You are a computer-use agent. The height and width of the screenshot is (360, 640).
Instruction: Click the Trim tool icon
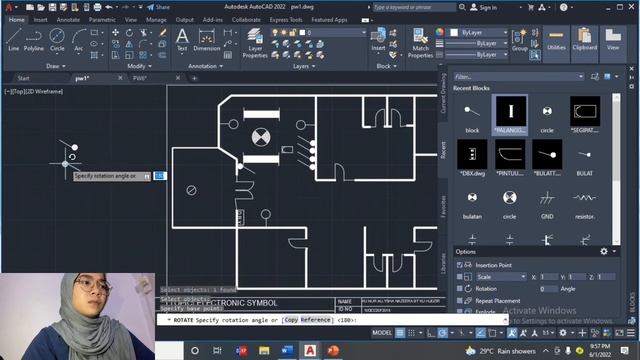144,33
